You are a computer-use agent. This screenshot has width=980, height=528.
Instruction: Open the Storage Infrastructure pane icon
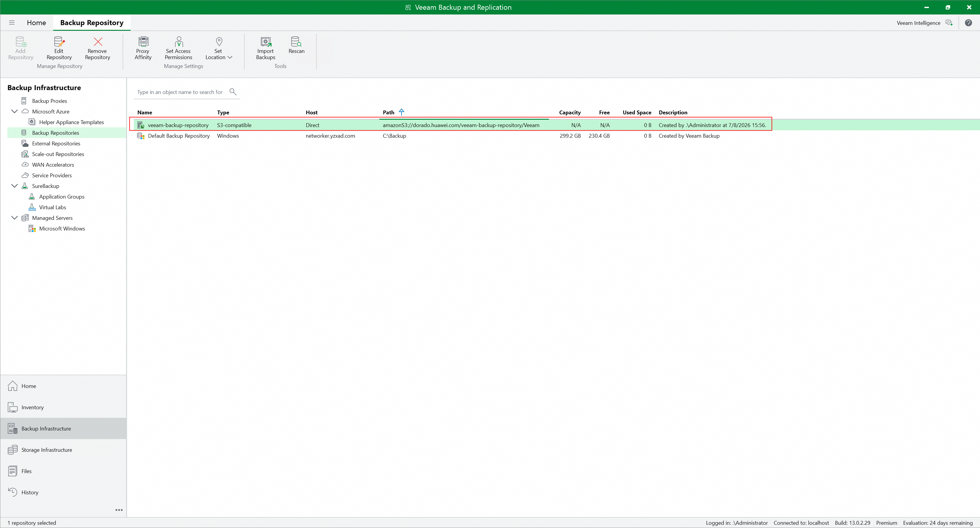point(12,450)
